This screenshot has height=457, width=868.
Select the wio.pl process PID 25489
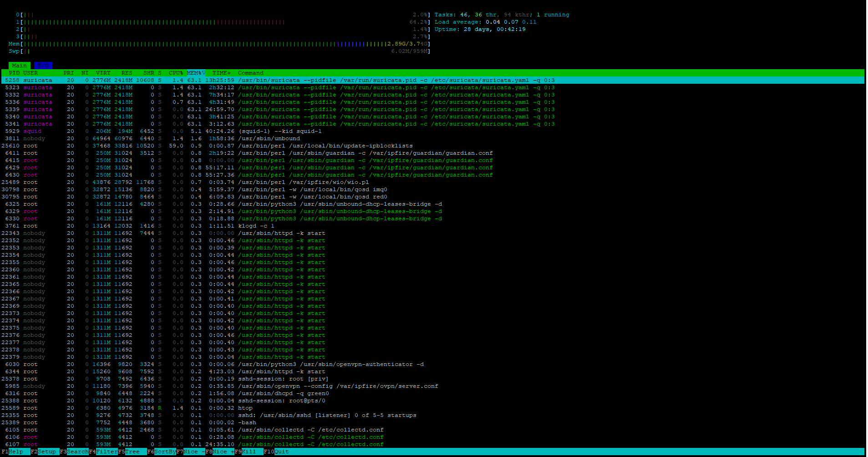(433, 182)
